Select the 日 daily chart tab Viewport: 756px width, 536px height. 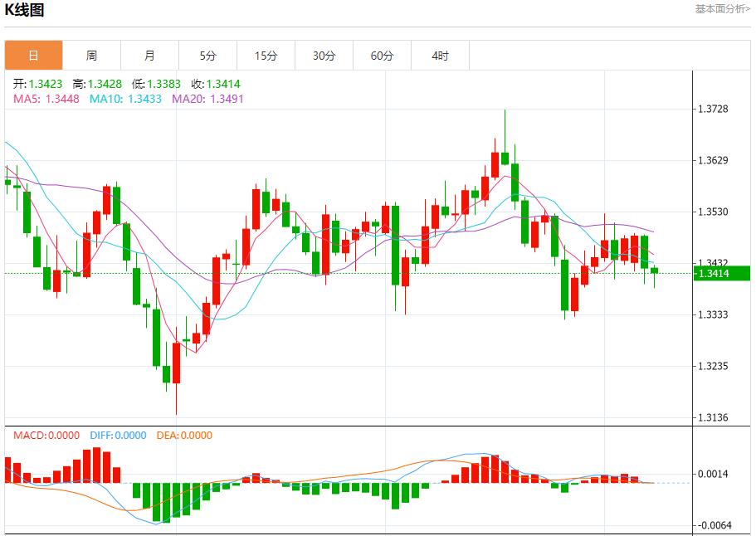point(32,55)
